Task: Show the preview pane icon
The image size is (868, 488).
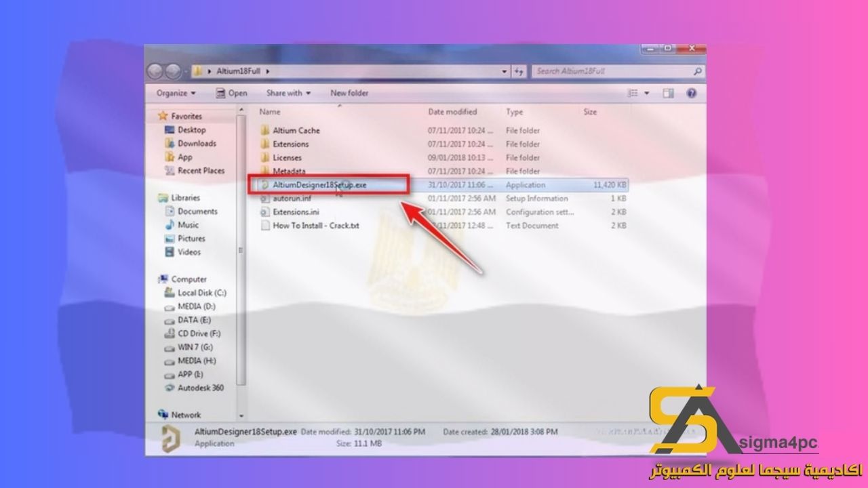Action: point(668,93)
